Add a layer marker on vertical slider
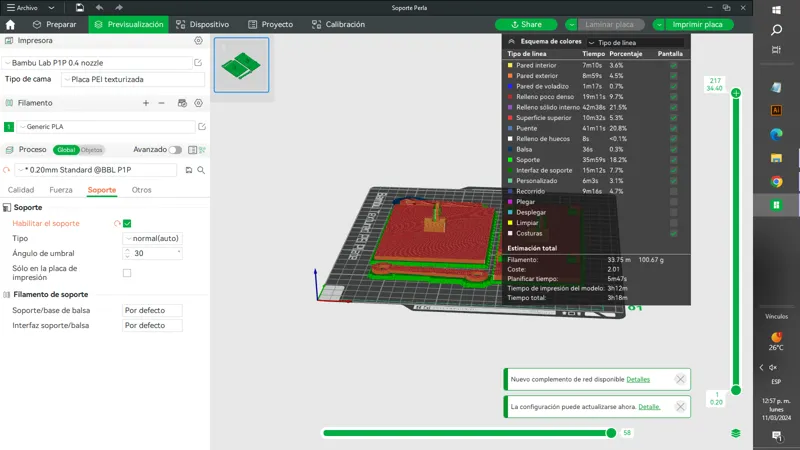Viewport: 800px width, 450px height. coord(736,93)
